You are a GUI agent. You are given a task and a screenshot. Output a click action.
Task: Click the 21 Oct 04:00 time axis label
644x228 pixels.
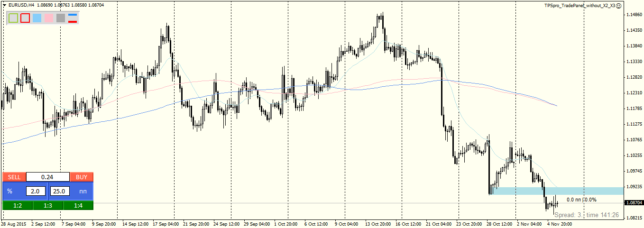439,223
